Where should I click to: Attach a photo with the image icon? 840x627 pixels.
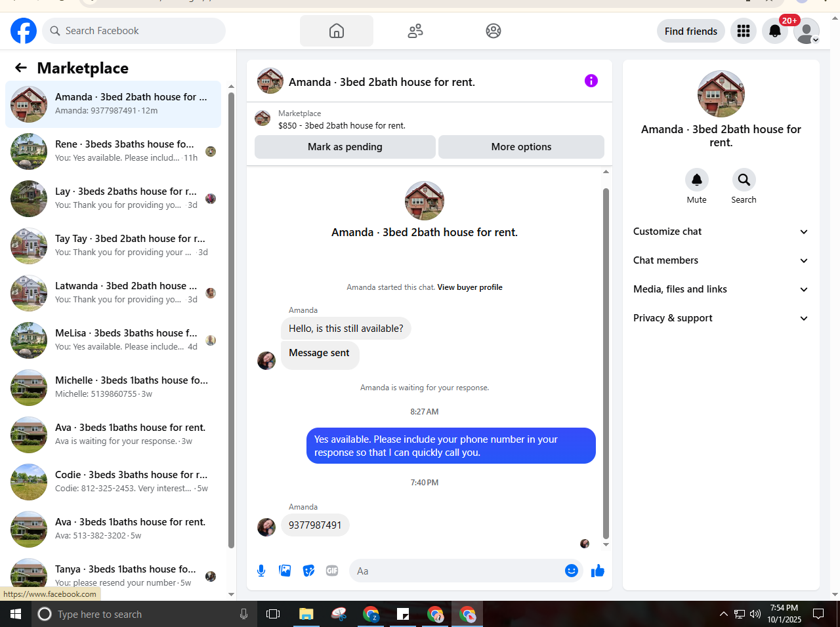pyautogui.click(x=285, y=571)
